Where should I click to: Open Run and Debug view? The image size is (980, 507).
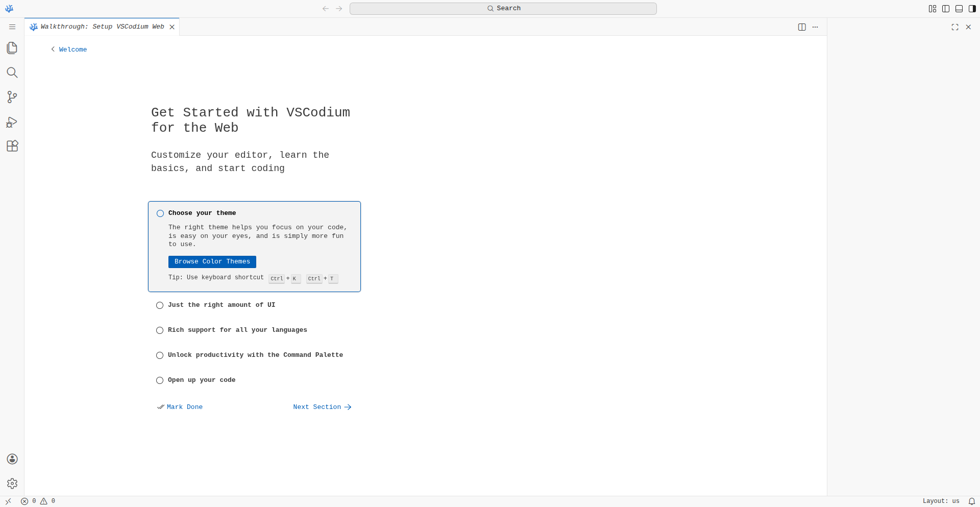12,122
